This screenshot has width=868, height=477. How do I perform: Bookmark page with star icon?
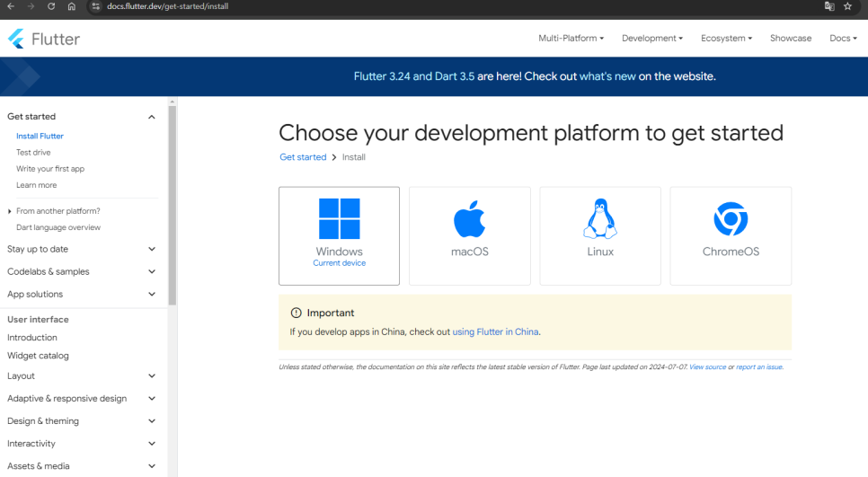tap(847, 6)
